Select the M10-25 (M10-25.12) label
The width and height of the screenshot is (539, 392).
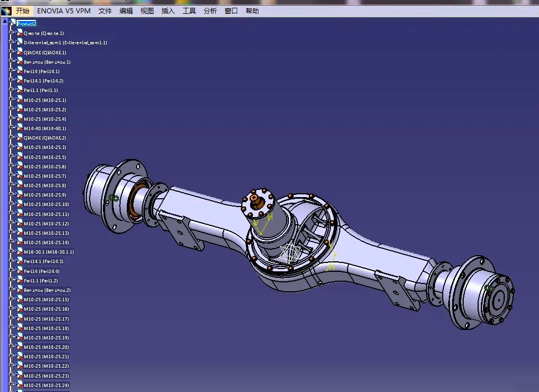tap(46, 224)
